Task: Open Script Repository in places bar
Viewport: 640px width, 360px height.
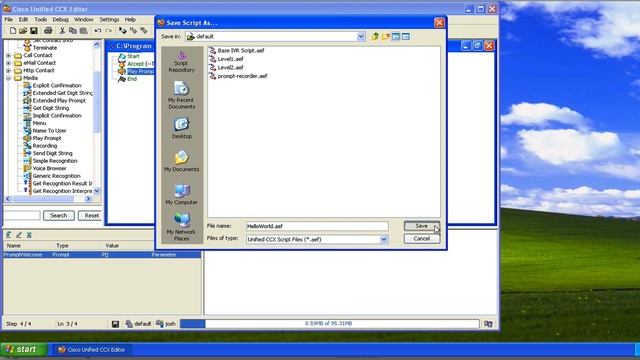Action: [182, 62]
